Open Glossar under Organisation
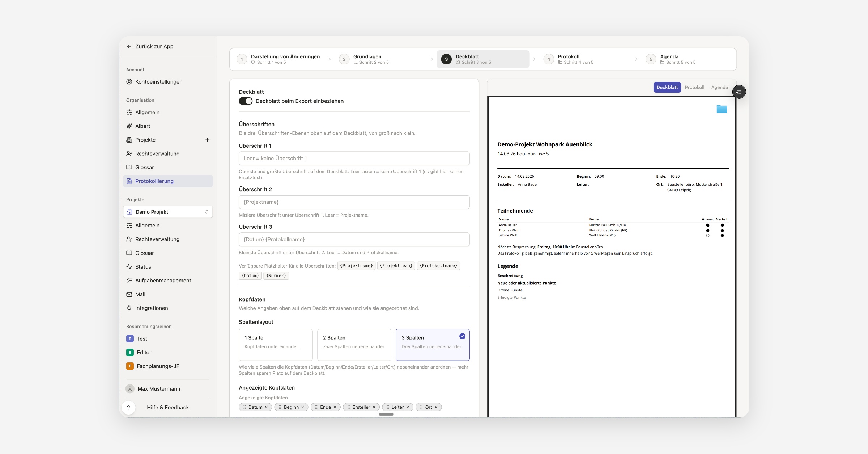868x454 pixels. point(168,167)
